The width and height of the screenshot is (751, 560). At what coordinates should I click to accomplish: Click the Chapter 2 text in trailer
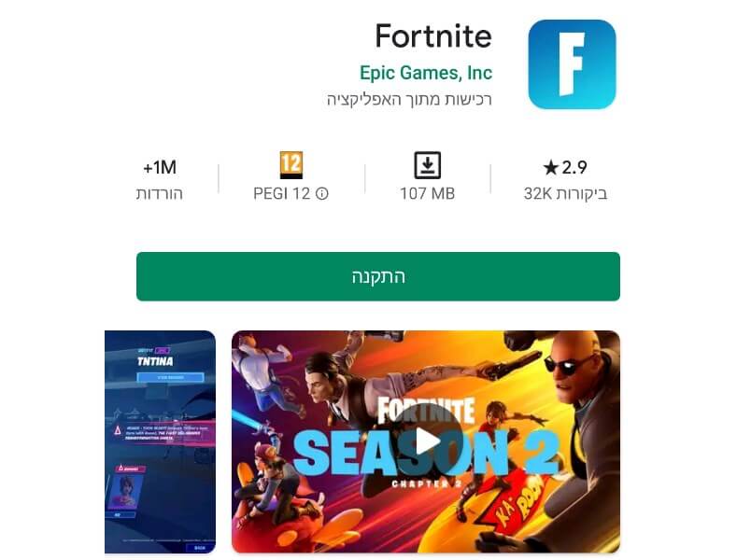coord(426,483)
